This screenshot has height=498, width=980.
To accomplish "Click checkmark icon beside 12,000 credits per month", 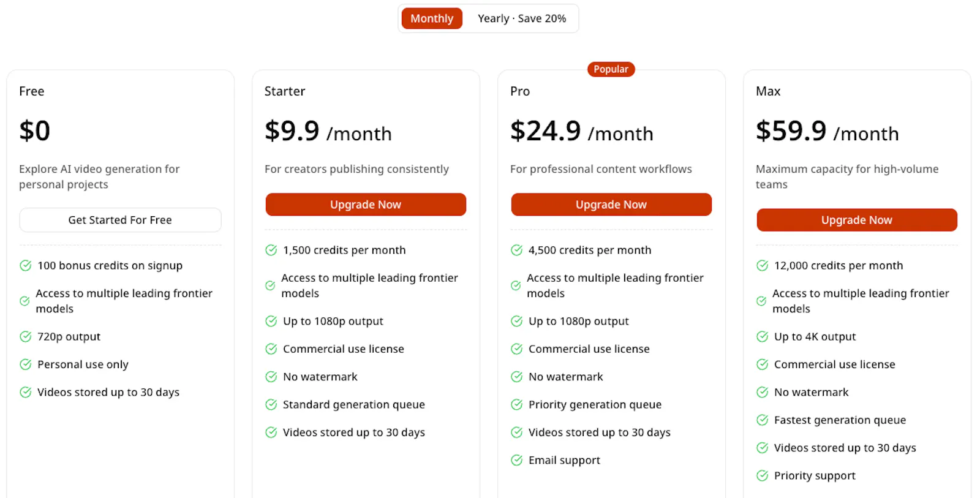I will [x=763, y=265].
